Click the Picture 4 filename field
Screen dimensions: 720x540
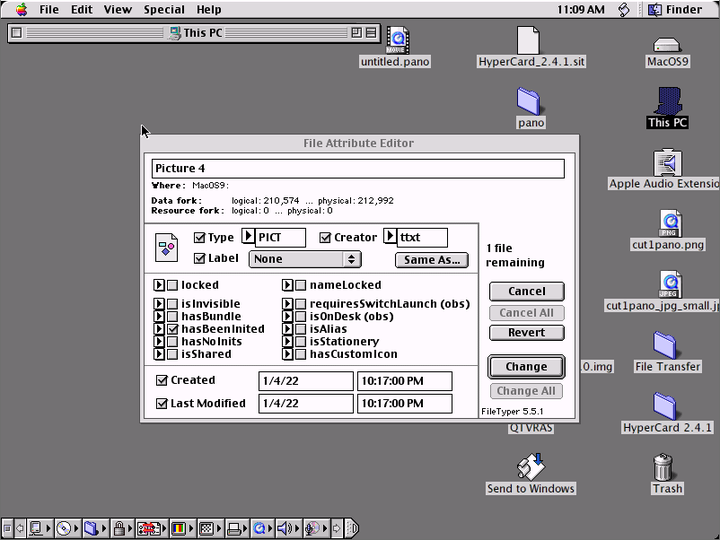click(357, 169)
